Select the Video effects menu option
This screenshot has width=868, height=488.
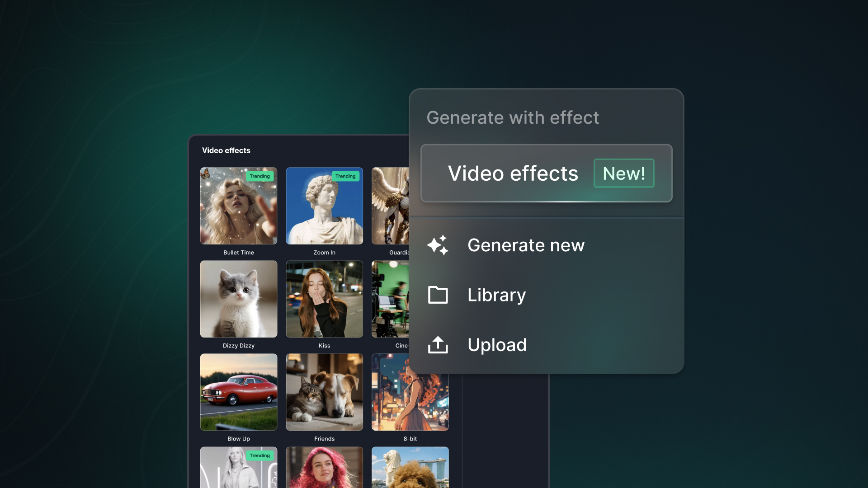pyautogui.click(x=513, y=174)
